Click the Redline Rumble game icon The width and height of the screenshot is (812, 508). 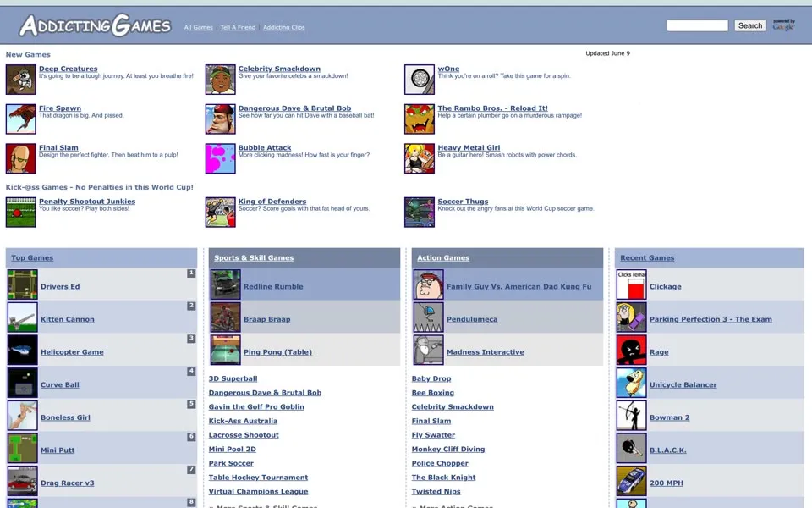[225, 284]
